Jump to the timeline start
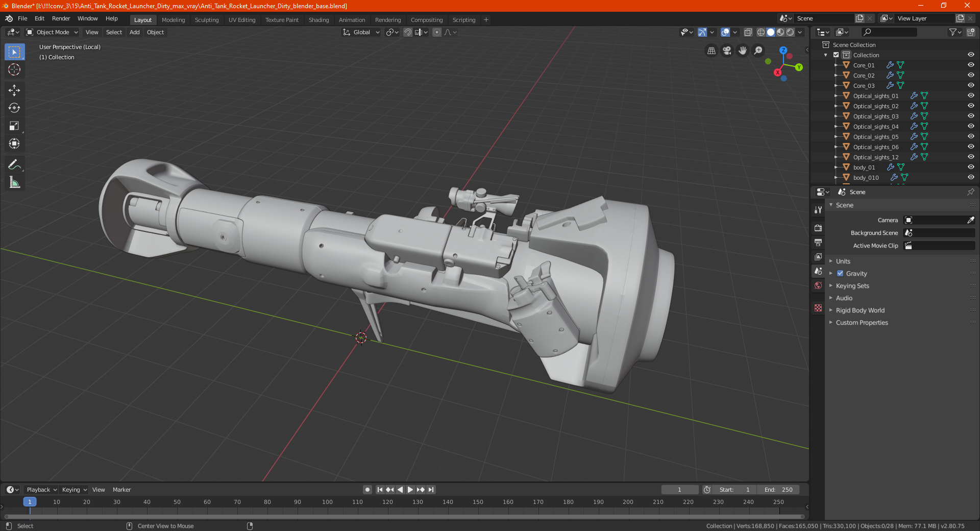Image resolution: width=980 pixels, height=531 pixels. pyautogui.click(x=380, y=490)
